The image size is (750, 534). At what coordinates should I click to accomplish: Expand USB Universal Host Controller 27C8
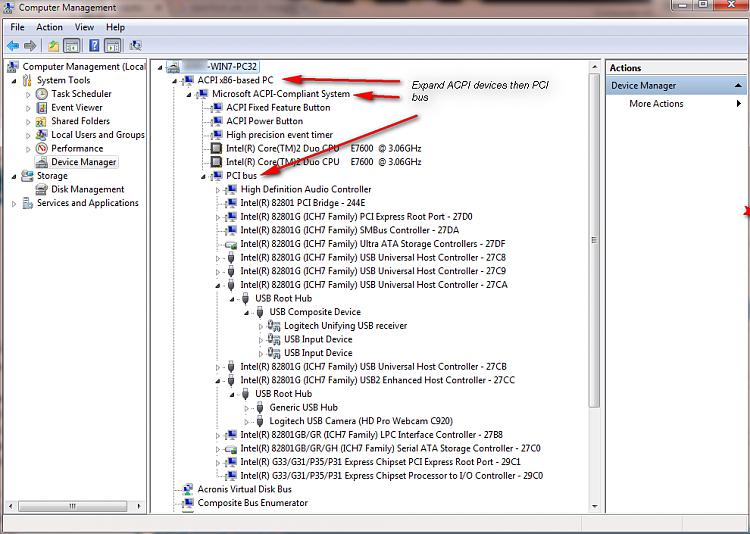click(218, 258)
